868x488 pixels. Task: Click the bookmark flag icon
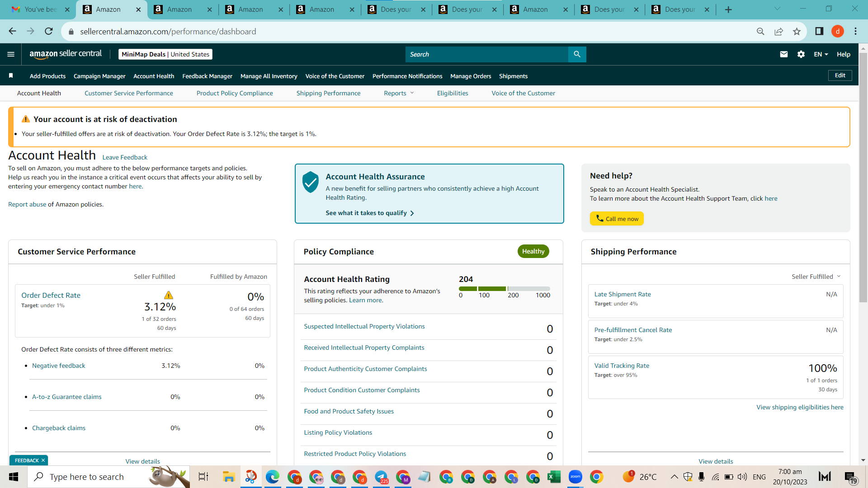(x=11, y=75)
